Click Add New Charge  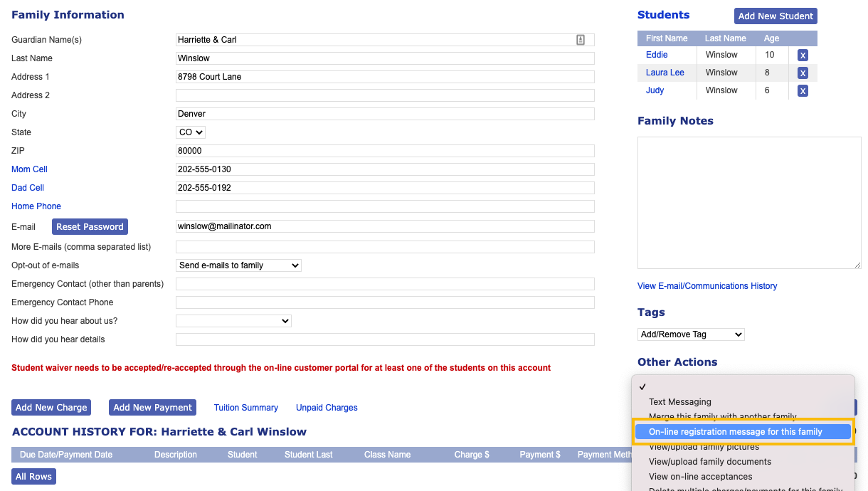point(51,407)
